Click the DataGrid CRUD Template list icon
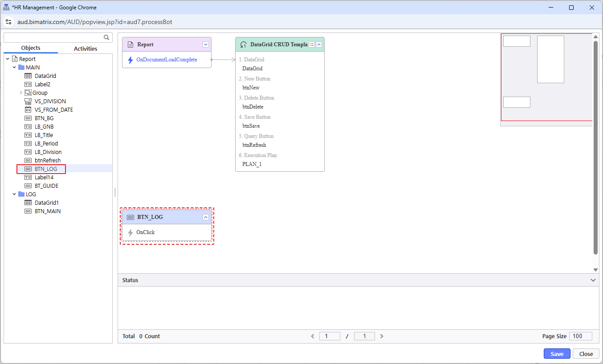The image size is (603, 364). pos(312,44)
